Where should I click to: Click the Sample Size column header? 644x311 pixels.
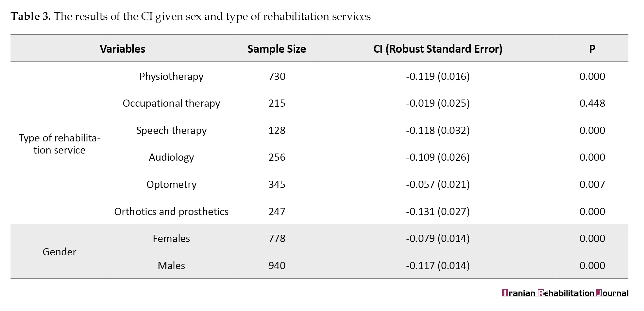pyautogui.click(x=277, y=49)
